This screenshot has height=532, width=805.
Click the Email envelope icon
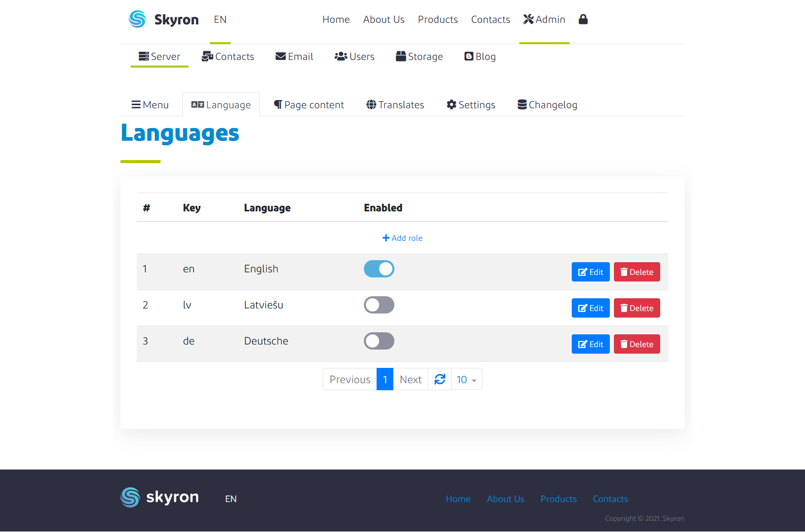pos(281,56)
